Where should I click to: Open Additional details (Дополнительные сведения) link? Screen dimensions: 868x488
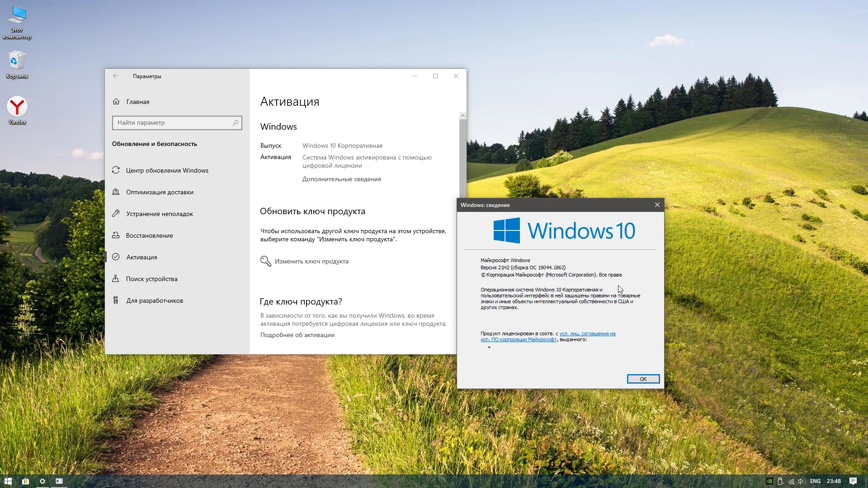[341, 179]
